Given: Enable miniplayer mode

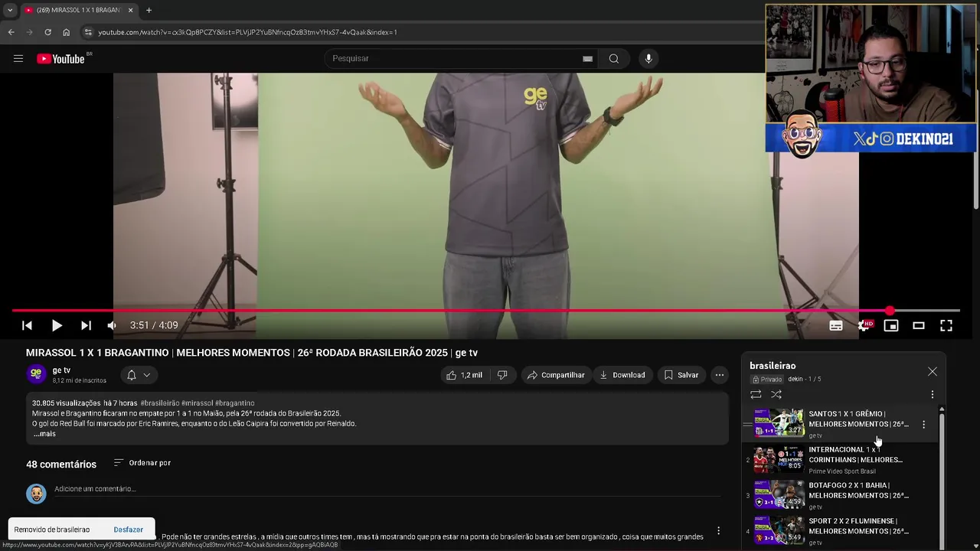Looking at the screenshot, I should pyautogui.click(x=891, y=325).
